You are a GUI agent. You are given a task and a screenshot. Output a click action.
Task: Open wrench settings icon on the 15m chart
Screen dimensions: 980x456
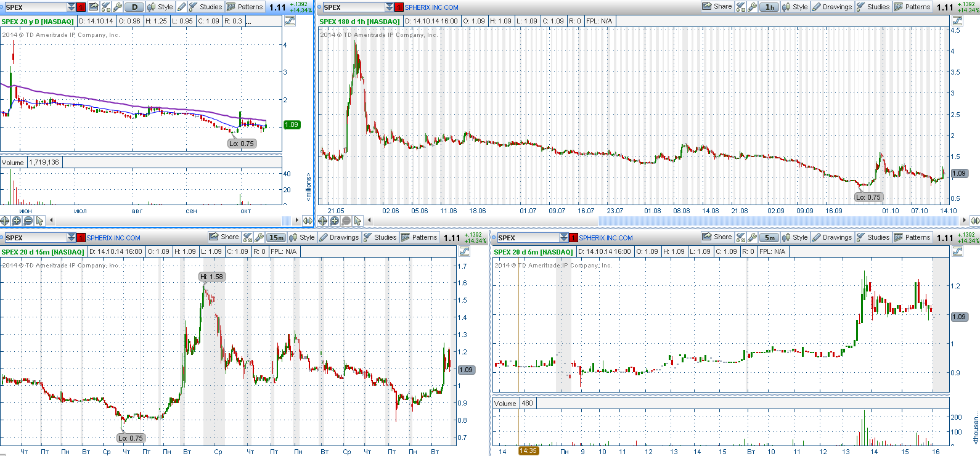click(259, 237)
